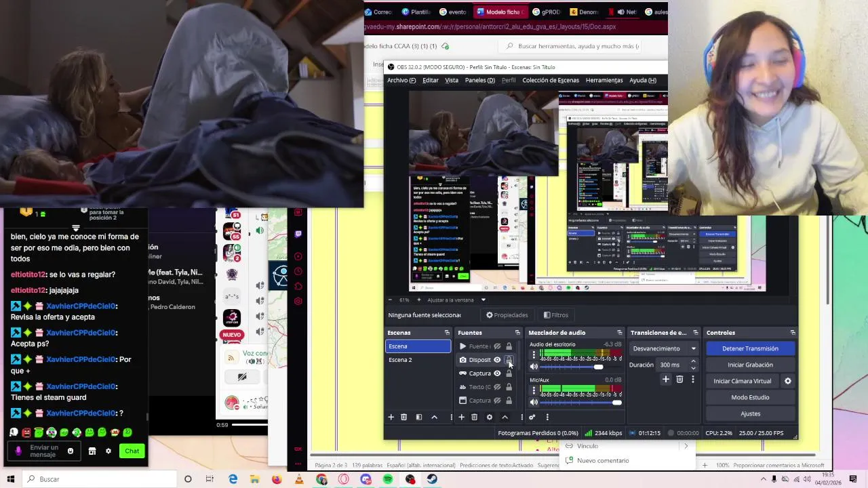Undock the Mezclador de audio panel

click(619, 333)
